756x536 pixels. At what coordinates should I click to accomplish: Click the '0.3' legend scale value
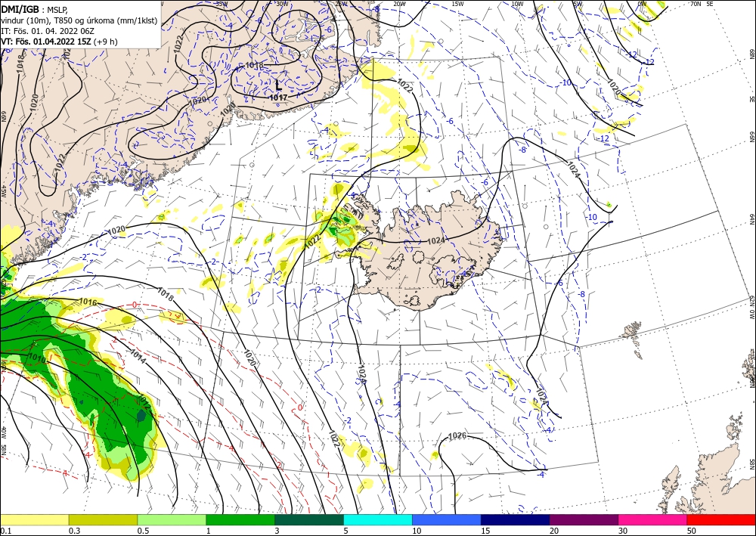[x=74, y=531]
